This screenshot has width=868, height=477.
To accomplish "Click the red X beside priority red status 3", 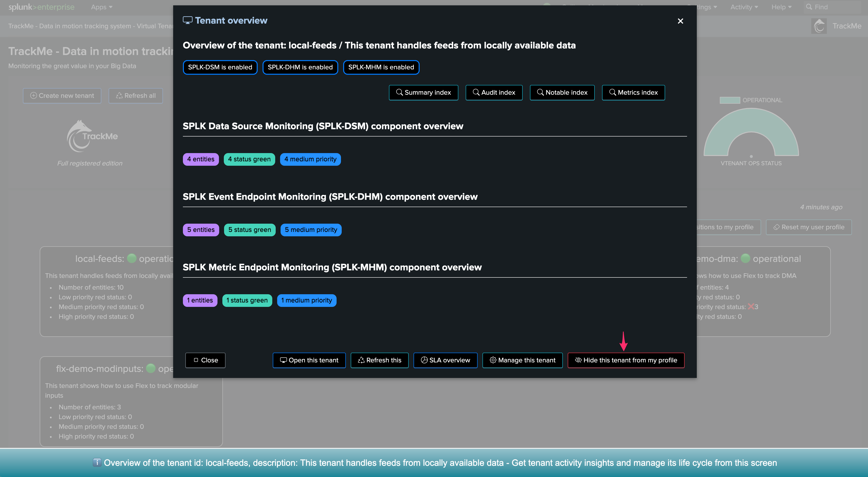I will click(x=751, y=306).
